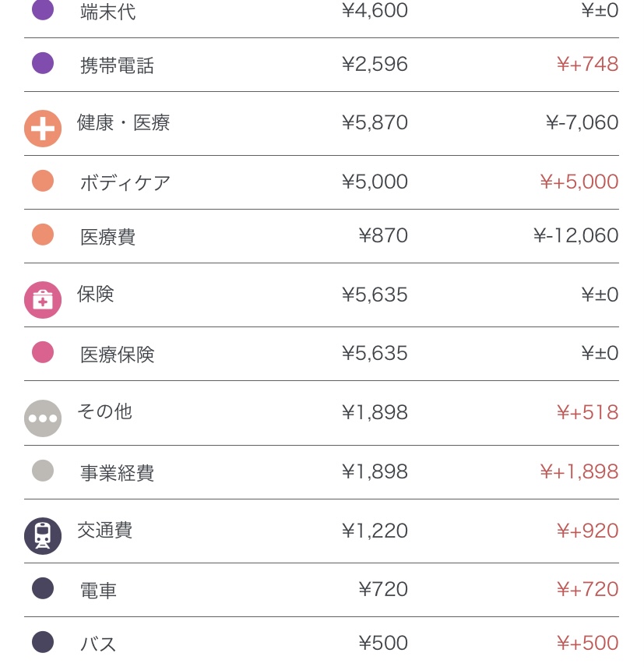This screenshot has height=667, width=644.
Task: Click the gray dot beside 事業経費
Action: (43, 471)
